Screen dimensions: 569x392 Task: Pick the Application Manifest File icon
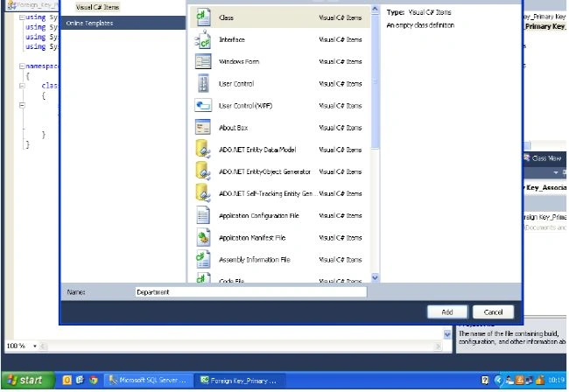[x=203, y=237]
